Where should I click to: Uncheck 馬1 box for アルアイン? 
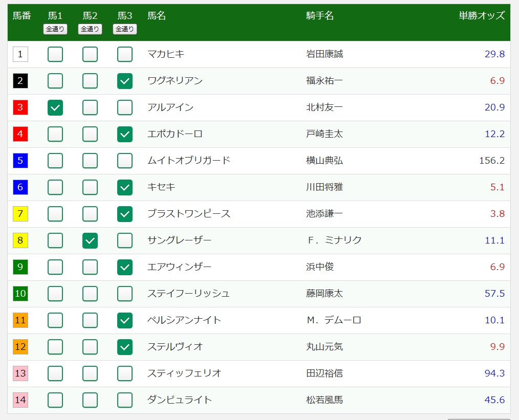(55, 107)
